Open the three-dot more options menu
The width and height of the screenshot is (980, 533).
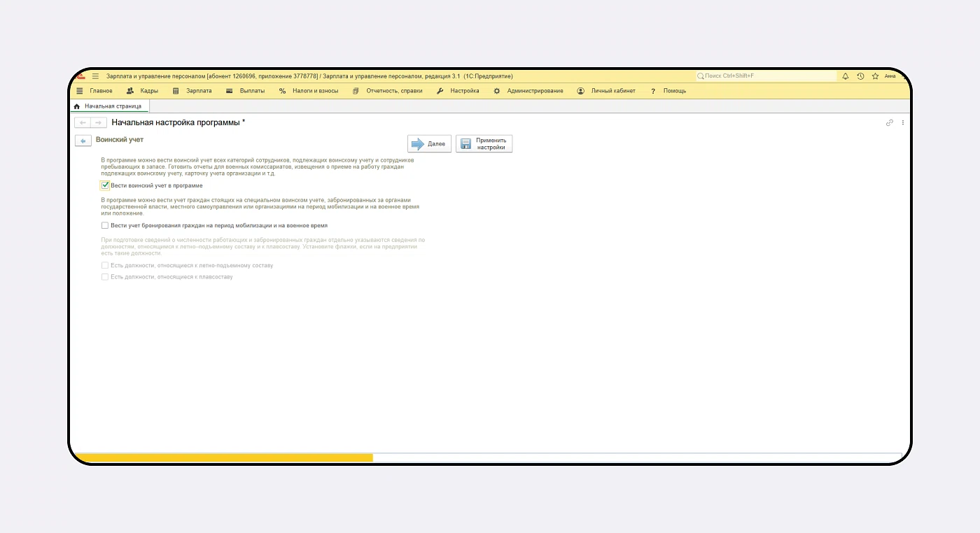point(903,122)
